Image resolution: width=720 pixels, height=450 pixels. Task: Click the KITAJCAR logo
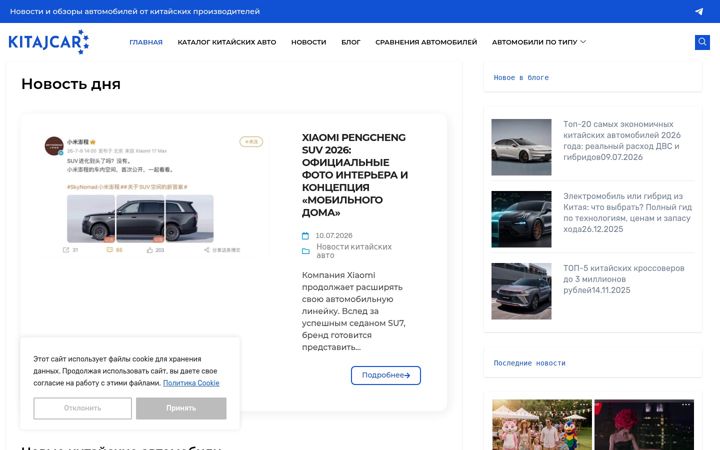[49, 42]
